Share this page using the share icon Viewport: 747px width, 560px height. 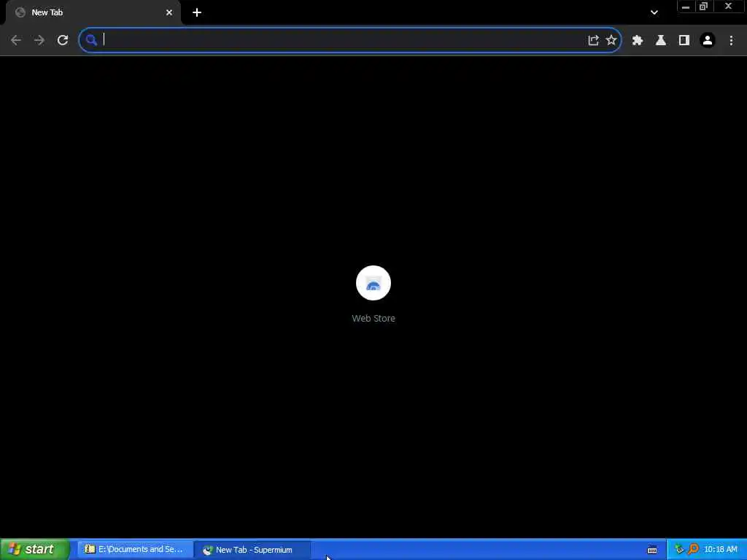(x=593, y=41)
